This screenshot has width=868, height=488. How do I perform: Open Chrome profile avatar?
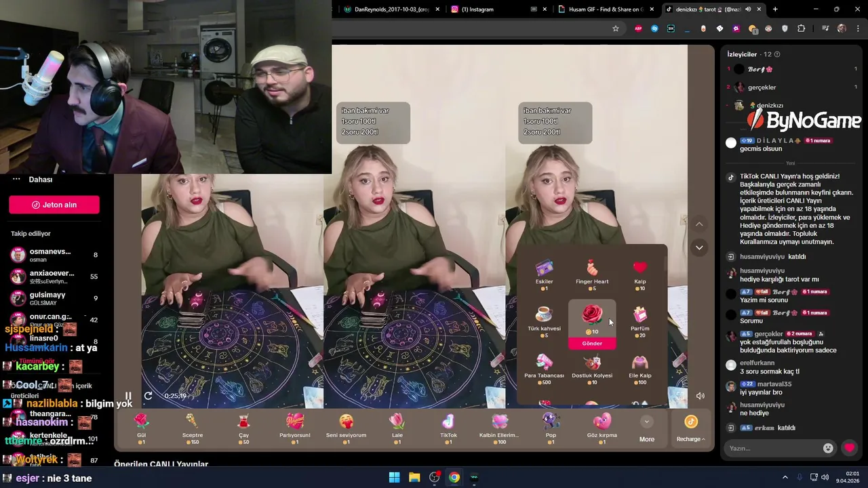tap(842, 28)
